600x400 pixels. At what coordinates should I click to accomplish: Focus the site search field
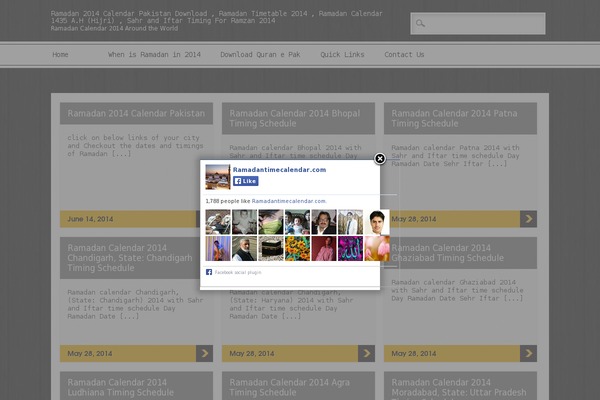coord(478,24)
